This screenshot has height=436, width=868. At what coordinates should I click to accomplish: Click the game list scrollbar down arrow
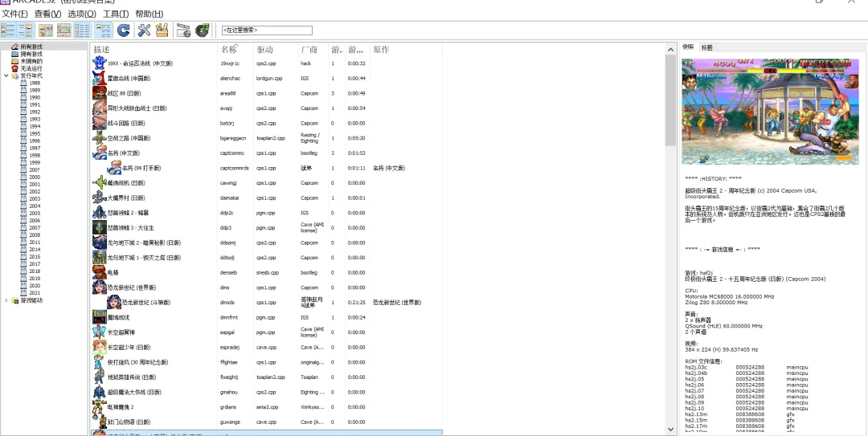[x=671, y=430]
